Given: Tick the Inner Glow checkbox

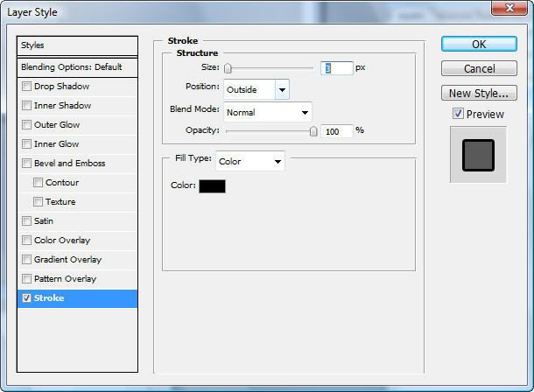Looking at the screenshot, I should click(26, 143).
